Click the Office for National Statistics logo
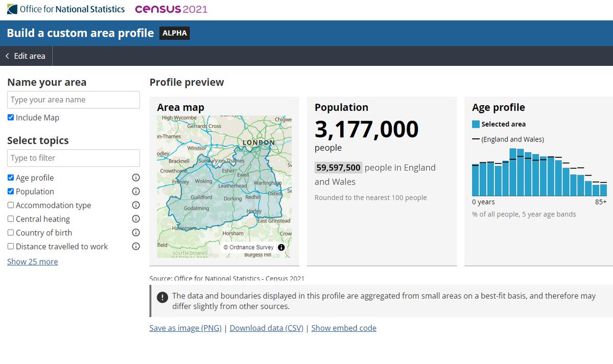613x364 pixels. pyautogui.click(x=65, y=9)
